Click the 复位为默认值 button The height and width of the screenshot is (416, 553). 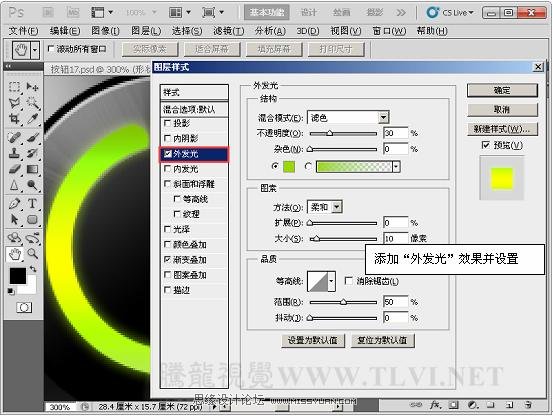coord(383,341)
